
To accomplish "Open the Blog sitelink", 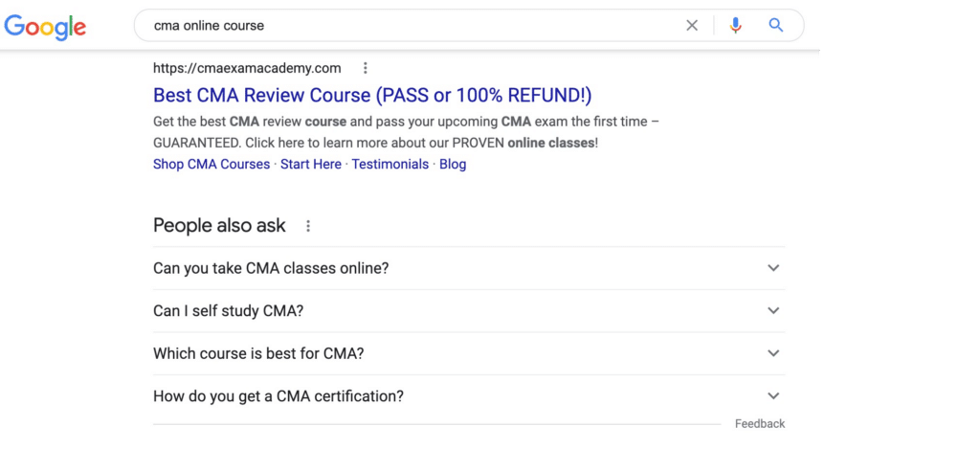I will 453,165.
